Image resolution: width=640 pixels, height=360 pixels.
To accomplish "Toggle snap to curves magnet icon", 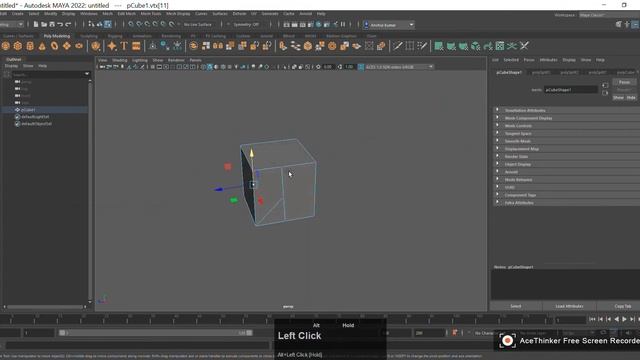I will 140,24.
